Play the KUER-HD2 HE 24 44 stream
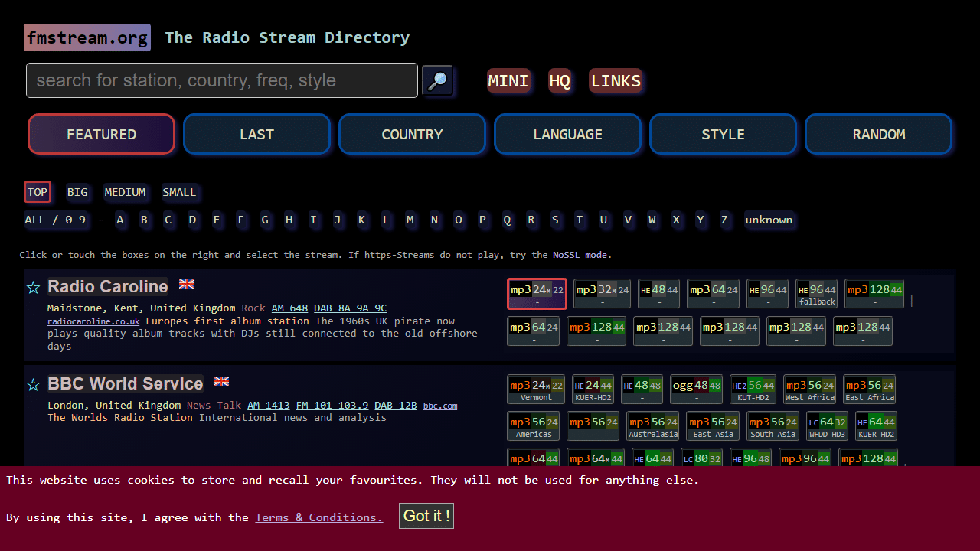This screenshot has height=551, width=980. (593, 390)
